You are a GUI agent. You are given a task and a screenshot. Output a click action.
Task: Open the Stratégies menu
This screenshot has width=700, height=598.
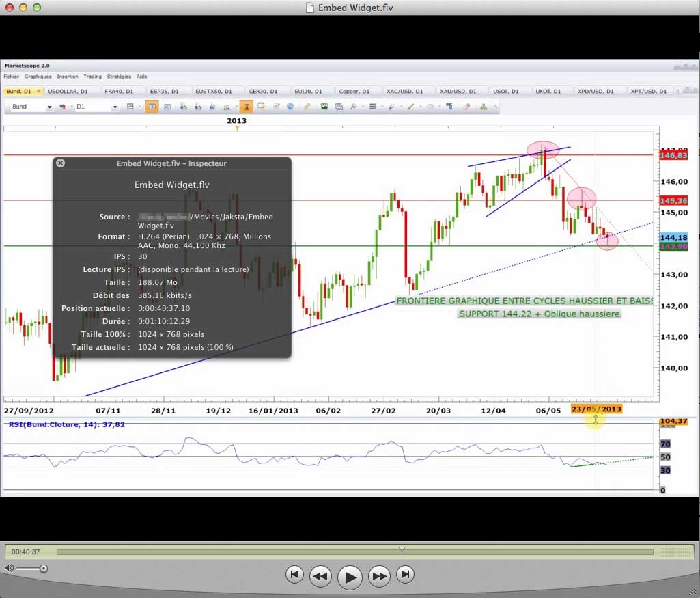pos(119,77)
